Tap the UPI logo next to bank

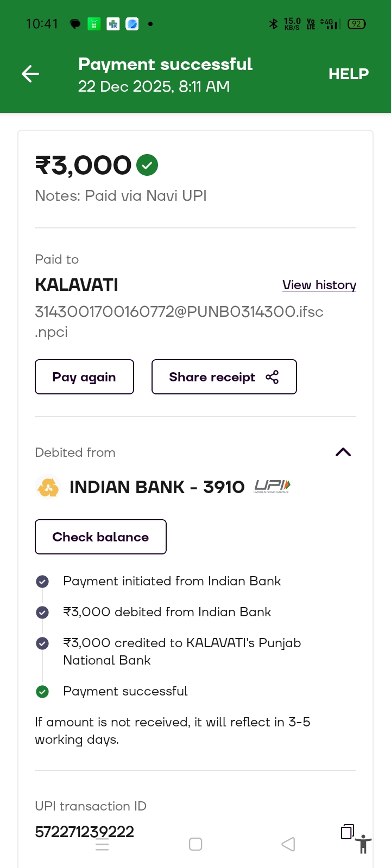[272, 486]
